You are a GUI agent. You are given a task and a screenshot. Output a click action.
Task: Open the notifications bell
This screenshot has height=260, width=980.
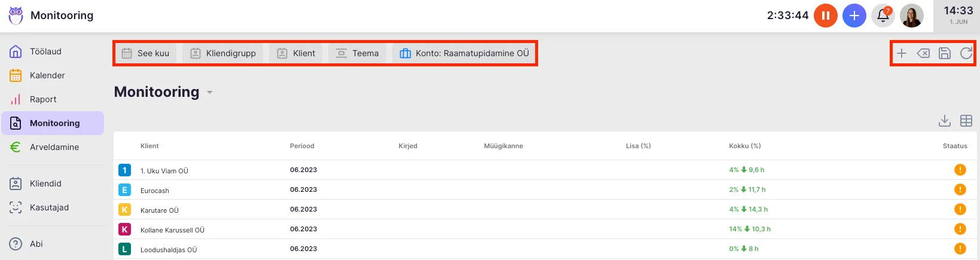click(x=883, y=16)
